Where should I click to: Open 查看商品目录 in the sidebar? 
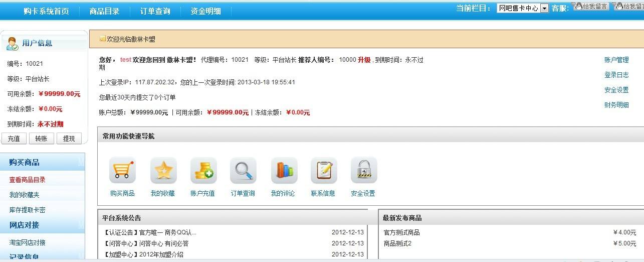27,180
